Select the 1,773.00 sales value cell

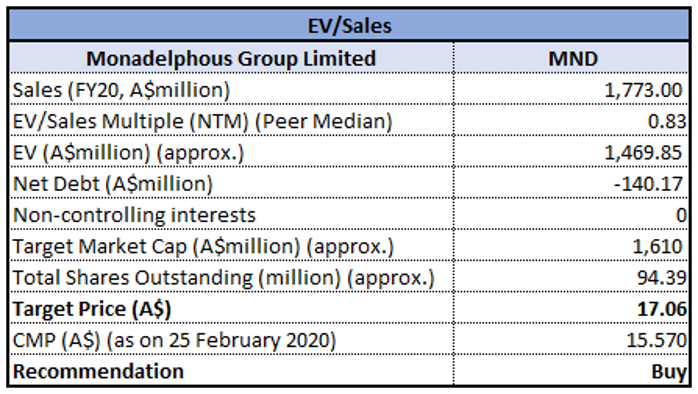(572, 89)
